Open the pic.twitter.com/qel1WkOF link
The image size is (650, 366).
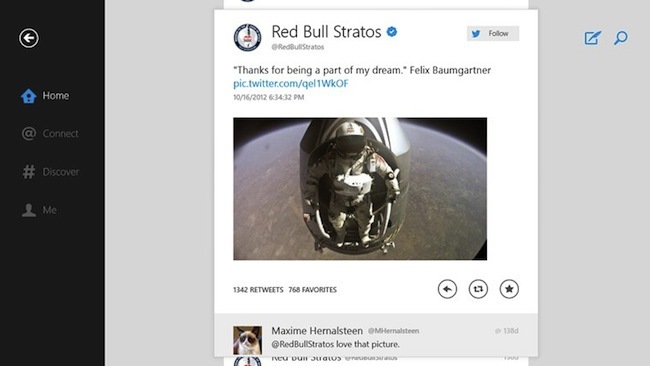291,83
